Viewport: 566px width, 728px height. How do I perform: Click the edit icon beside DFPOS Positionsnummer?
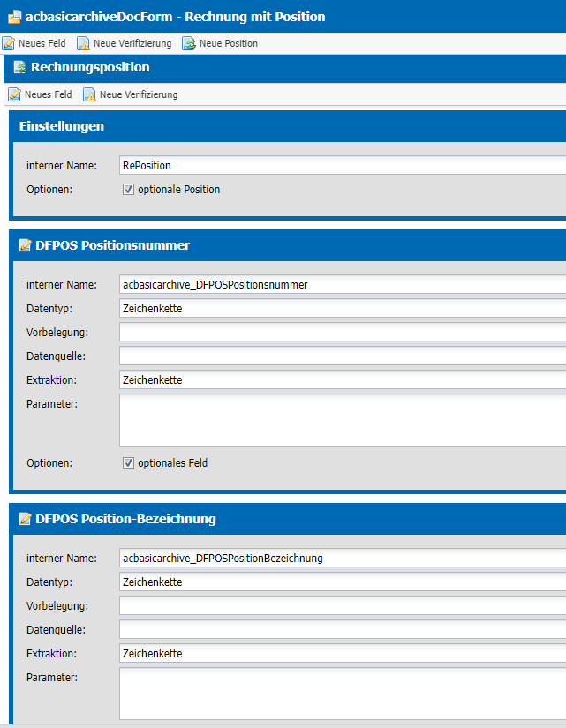click(26, 245)
